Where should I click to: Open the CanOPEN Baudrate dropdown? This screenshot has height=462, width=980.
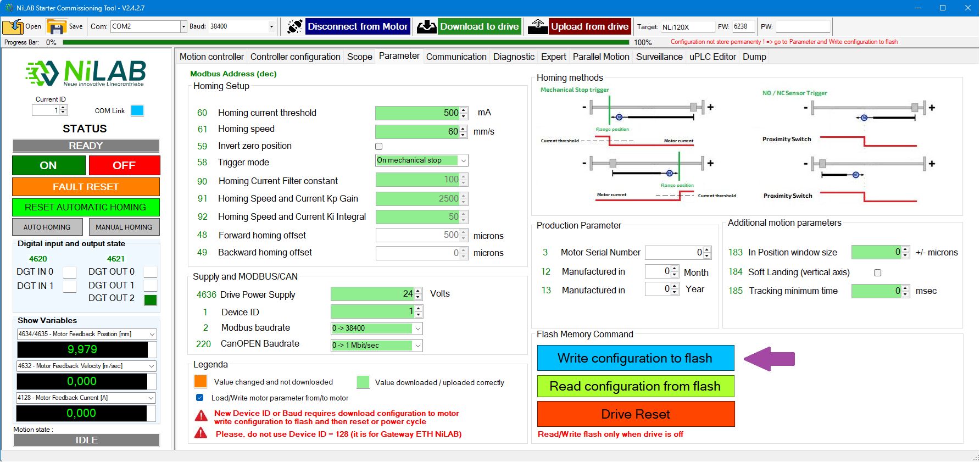tap(417, 346)
